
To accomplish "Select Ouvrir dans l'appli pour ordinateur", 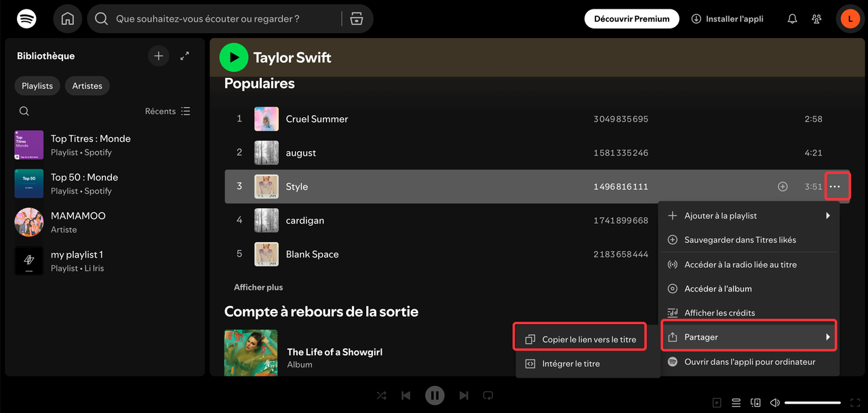I will (x=749, y=361).
